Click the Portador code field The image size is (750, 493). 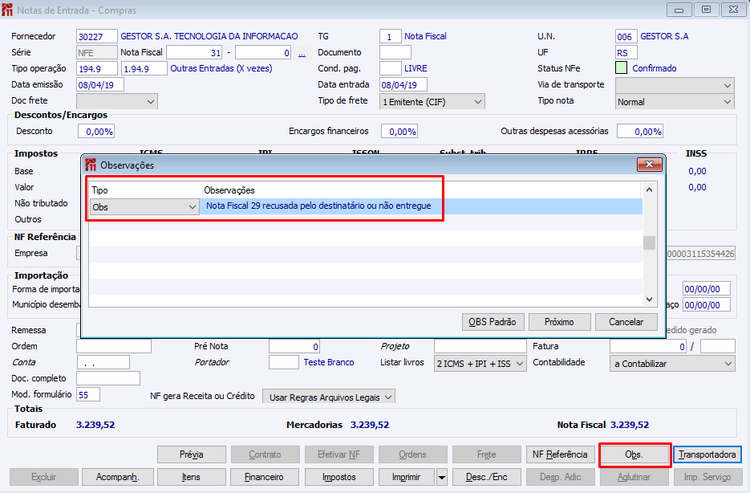tap(284, 362)
